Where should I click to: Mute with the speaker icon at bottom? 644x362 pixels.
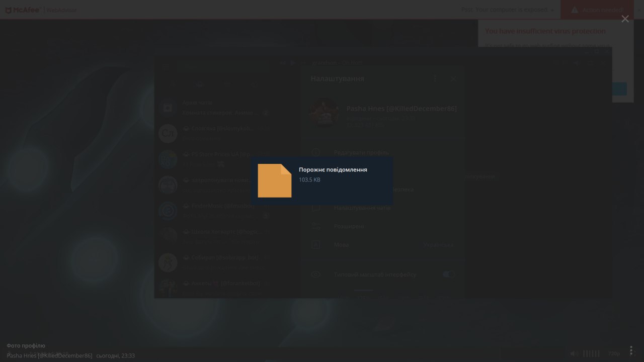574,353
